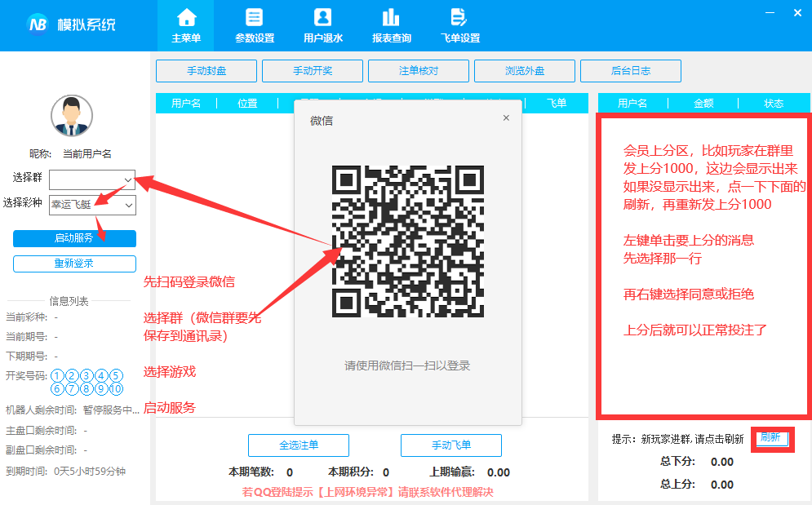Click lottery number ball 8
The height and width of the screenshot is (505, 812).
[87, 388]
